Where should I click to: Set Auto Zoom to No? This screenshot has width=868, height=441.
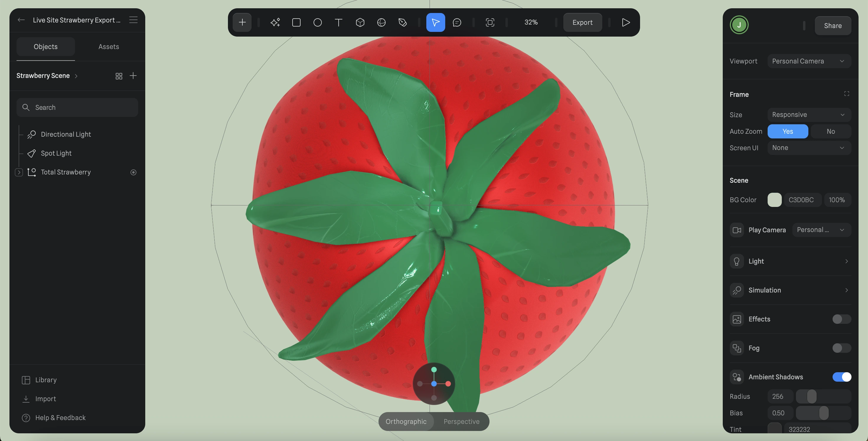point(831,131)
